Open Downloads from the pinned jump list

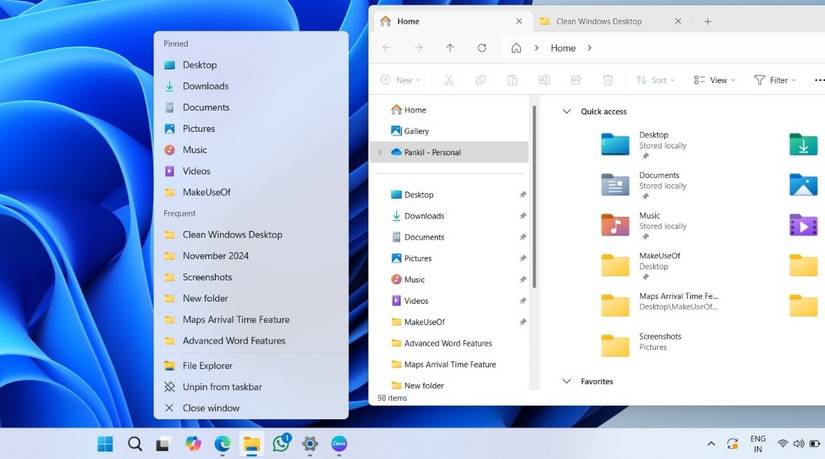tap(251, 86)
